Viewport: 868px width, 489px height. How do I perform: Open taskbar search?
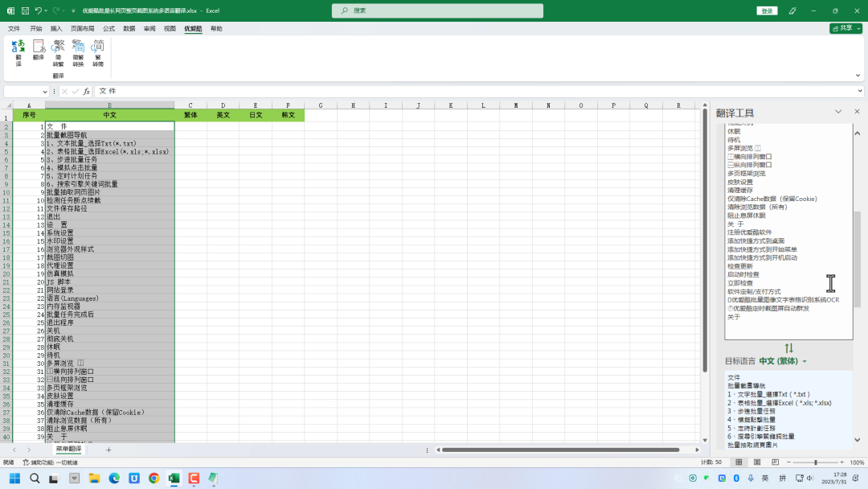[35, 479]
